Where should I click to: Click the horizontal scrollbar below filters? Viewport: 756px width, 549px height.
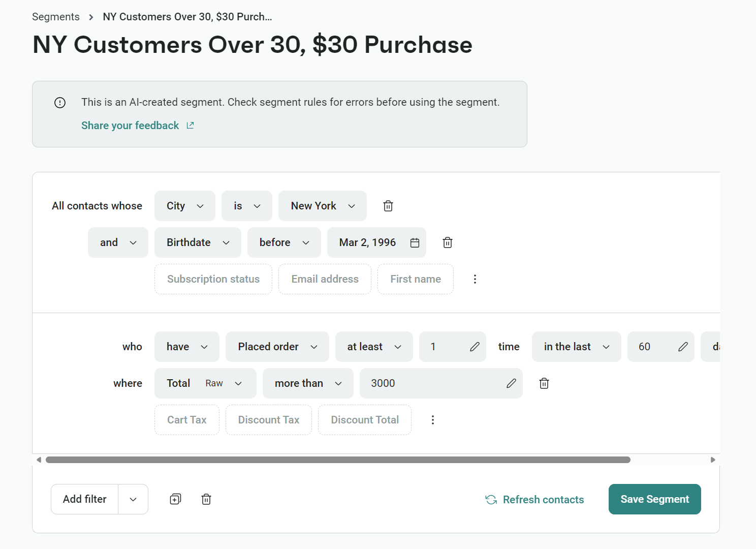tap(338, 460)
